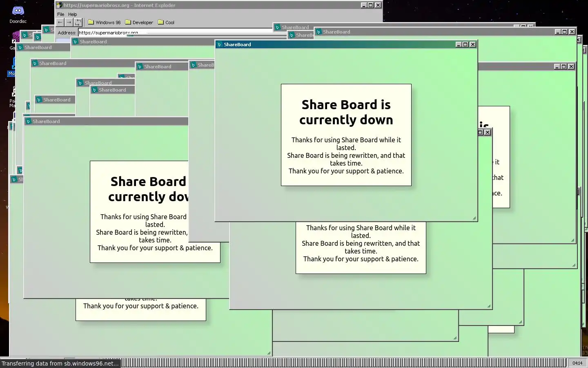Minimize the active blue-titled ShareBoard window
Image resolution: width=588 pixels, height=368 pixels.
(x=459, y=45)
